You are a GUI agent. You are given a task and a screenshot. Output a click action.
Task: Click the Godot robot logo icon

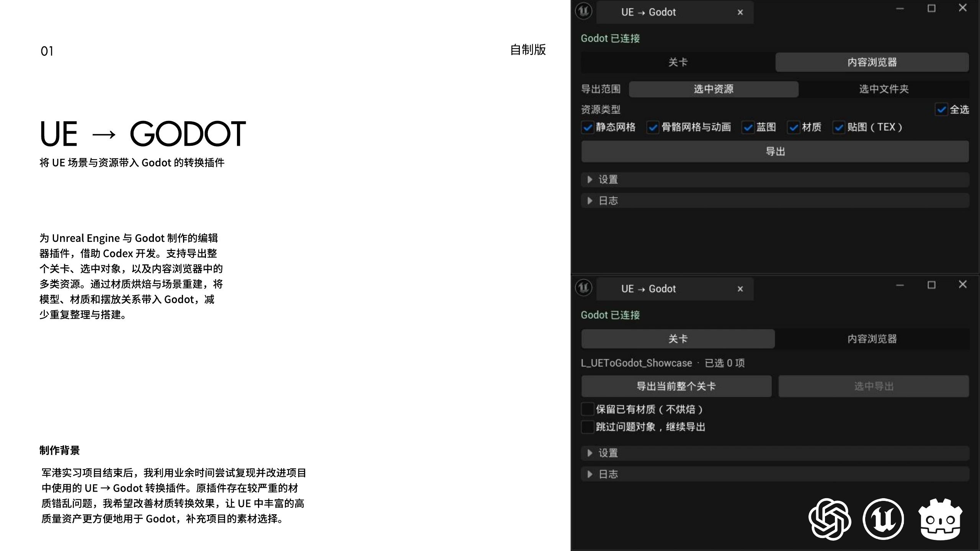tap(941, 519)
